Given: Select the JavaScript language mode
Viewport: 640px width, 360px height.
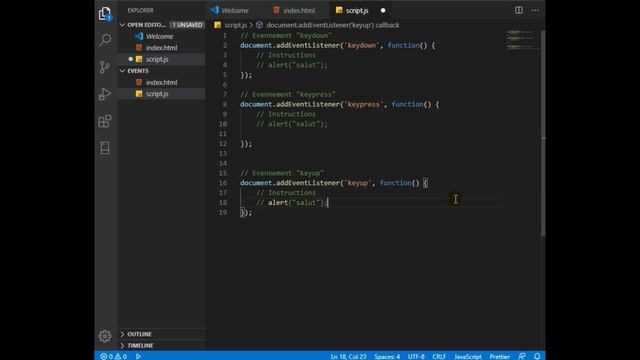Looking at the screenshot, I should tap(468, 356).
